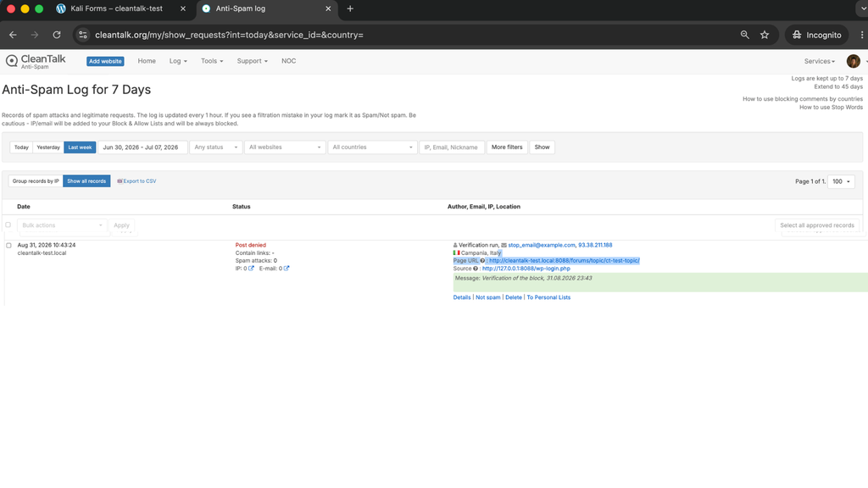Go to Home in the navigation
Viewport: 868px width, 488px height.
(x=147, y=61)
